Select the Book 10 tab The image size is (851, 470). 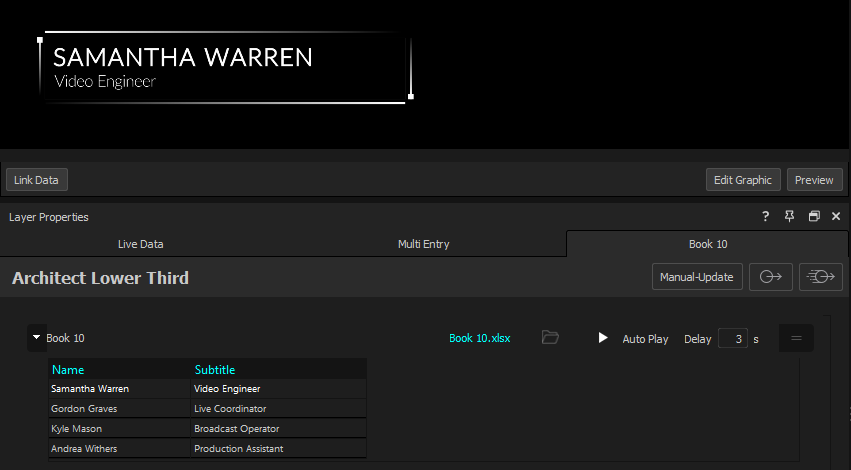tap(707, 244)
